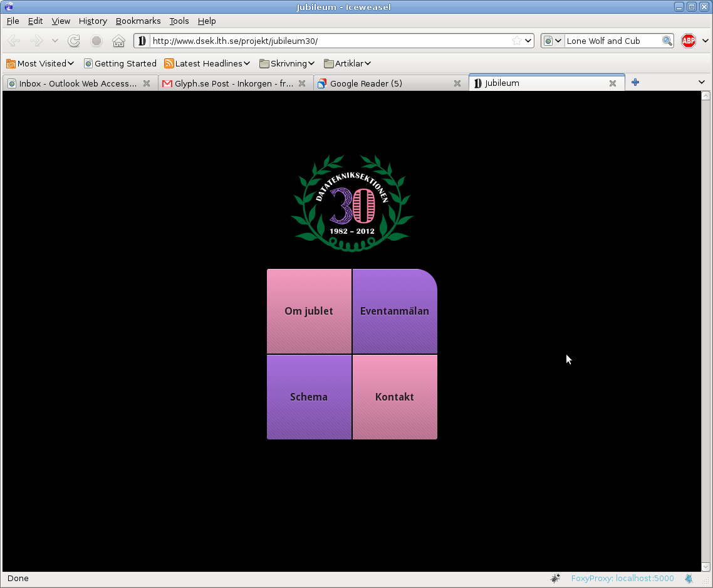
Task: Click the Schema tile
Action: [309, 397]
